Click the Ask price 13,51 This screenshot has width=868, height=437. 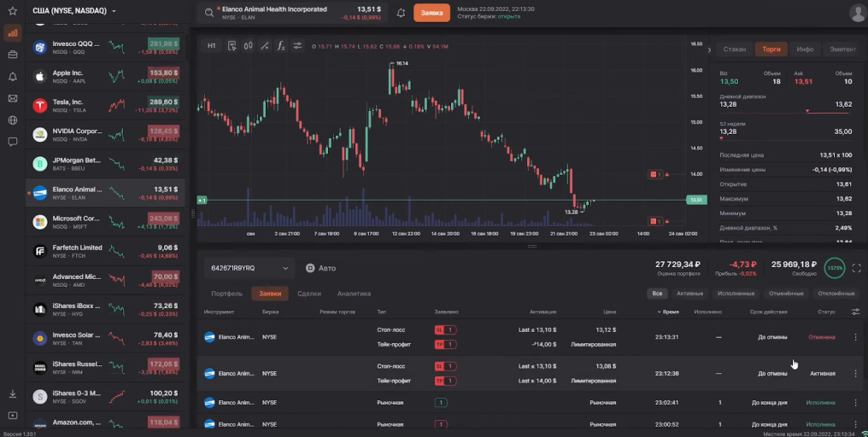[x=803, y=81]
